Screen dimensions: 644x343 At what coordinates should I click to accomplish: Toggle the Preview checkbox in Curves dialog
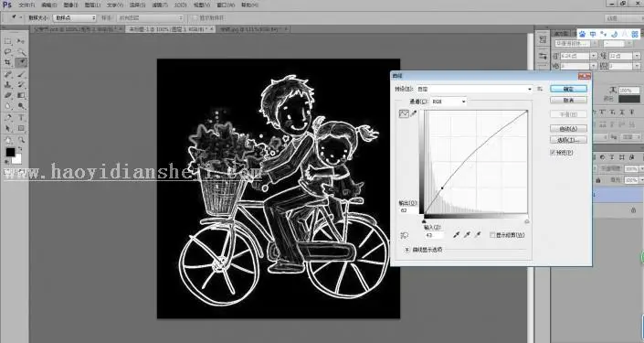point(553,152)
